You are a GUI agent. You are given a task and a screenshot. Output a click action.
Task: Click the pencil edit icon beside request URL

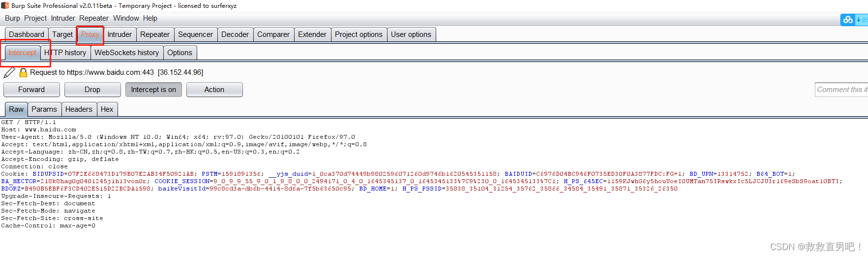pyautogui.click(x=9, y=73)
